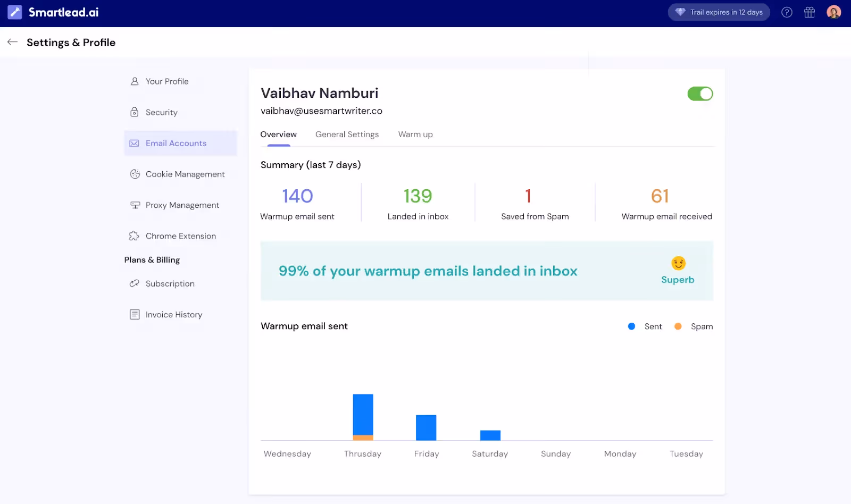The height and width of the screenshot is (504, 851).
Task: Open the gift rewards icon
Action: point(810,12)
